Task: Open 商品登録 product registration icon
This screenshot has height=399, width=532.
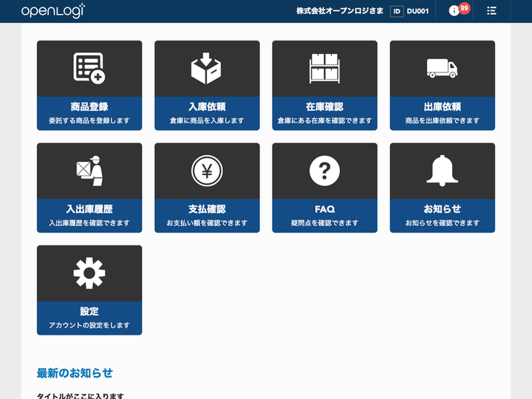Action: pos(89,68)
